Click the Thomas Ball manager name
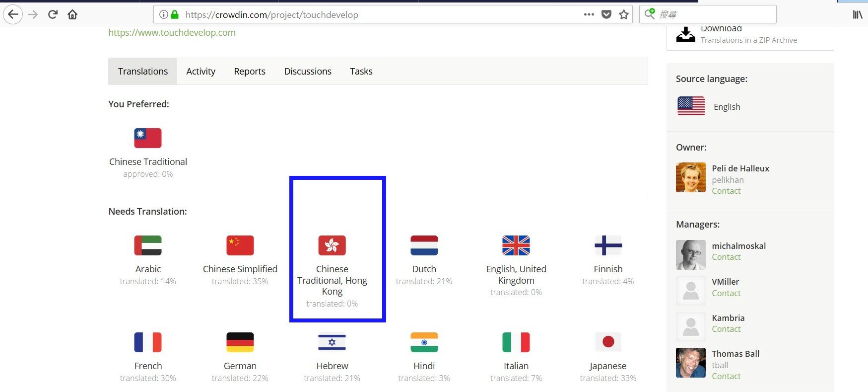This screenshot has height=392, width=868. point(735,354)
